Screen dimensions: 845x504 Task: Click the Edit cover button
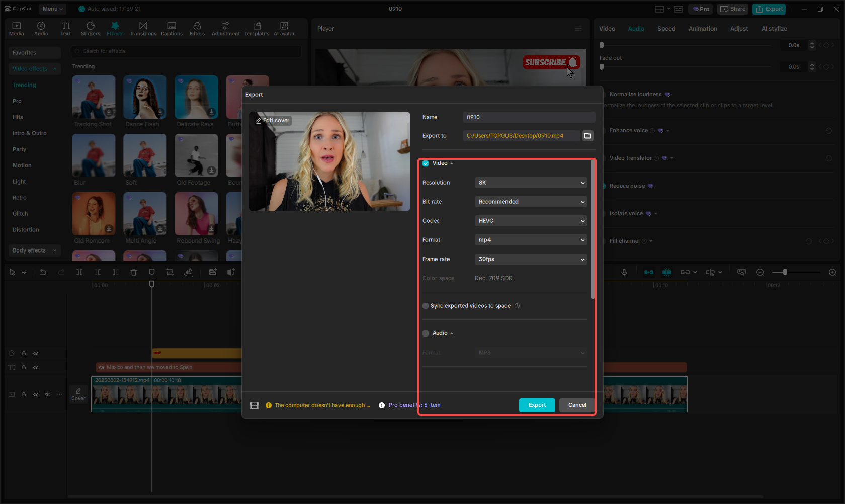pos(272,120)
